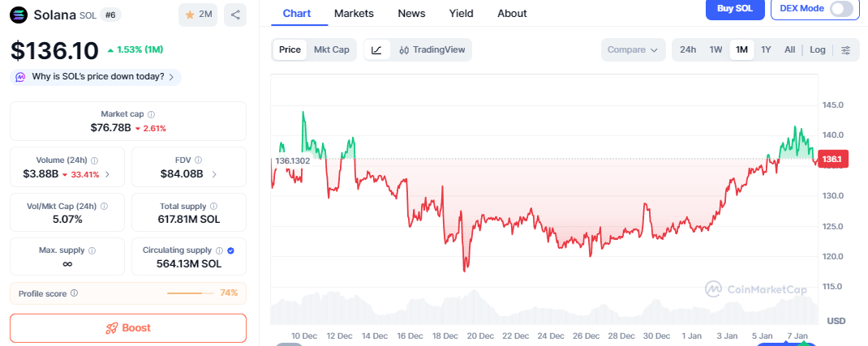Open the Compare dropdown
The image size is (868, 346).
pos(633,50)
